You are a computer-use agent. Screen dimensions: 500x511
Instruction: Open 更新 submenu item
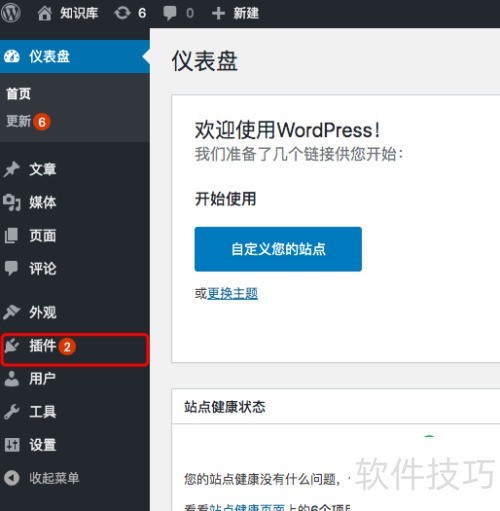coord(19,121)
